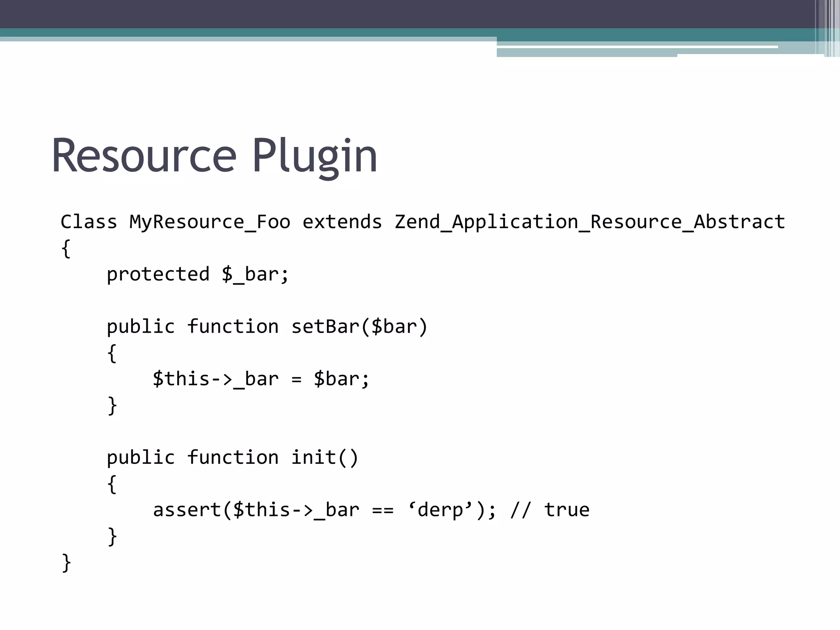
Task: Click the quoted string 'derp'
Action: (441, 510)
